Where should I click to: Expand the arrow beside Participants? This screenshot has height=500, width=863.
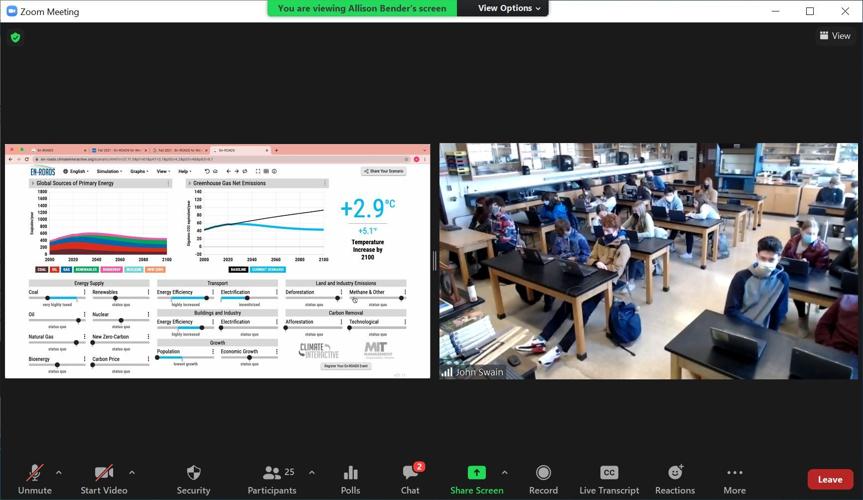(312, 472)
